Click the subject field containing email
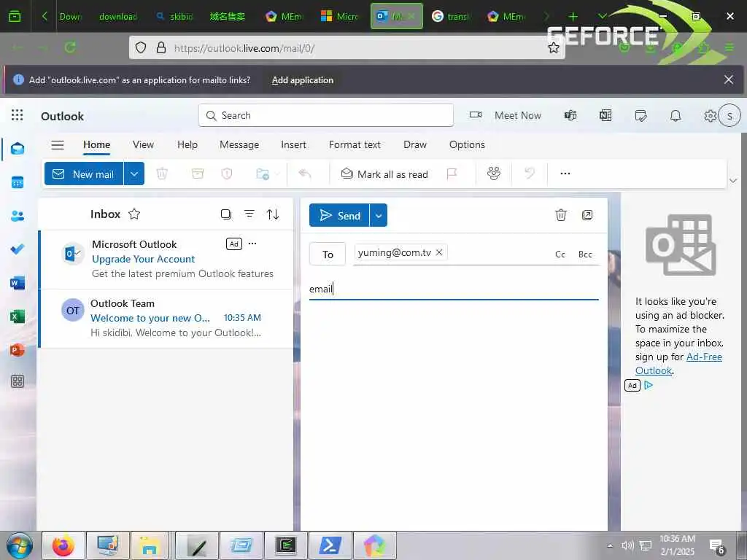747x560 pixels. tap(454, 289)
